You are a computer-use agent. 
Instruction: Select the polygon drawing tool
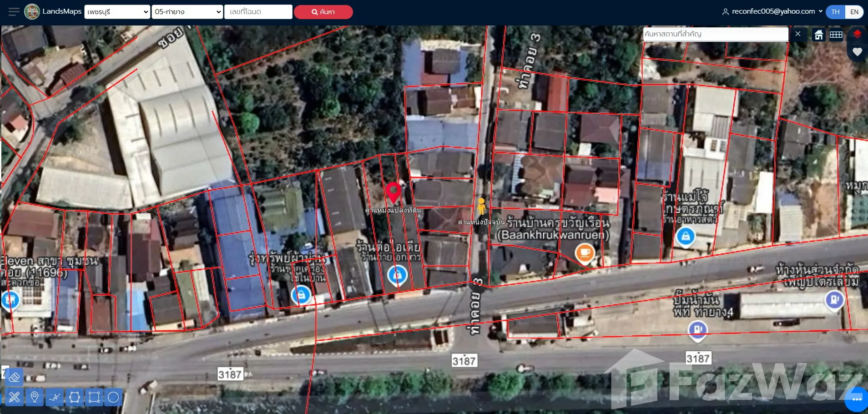75,397
